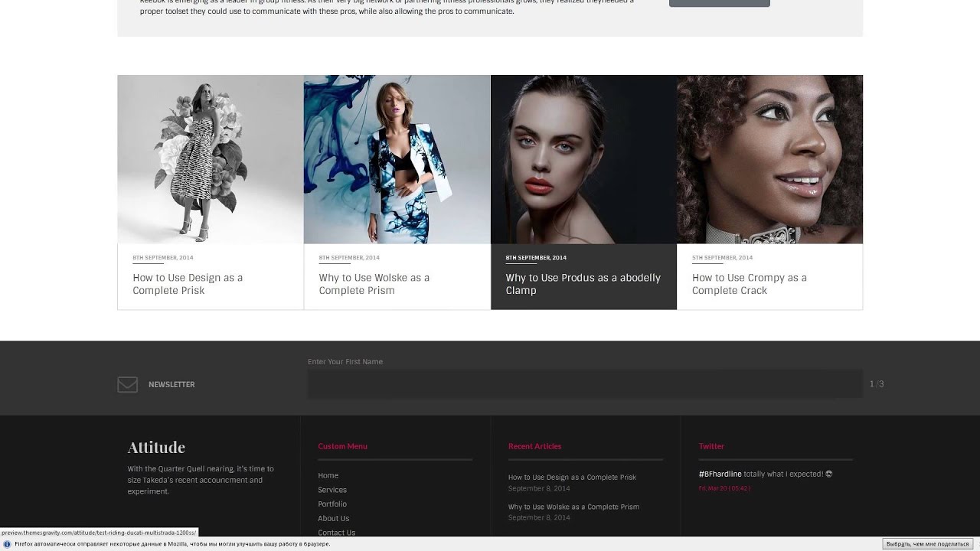Click the Attitude footer logo
This screenshot has width=980, height=551.
(156, 447)
